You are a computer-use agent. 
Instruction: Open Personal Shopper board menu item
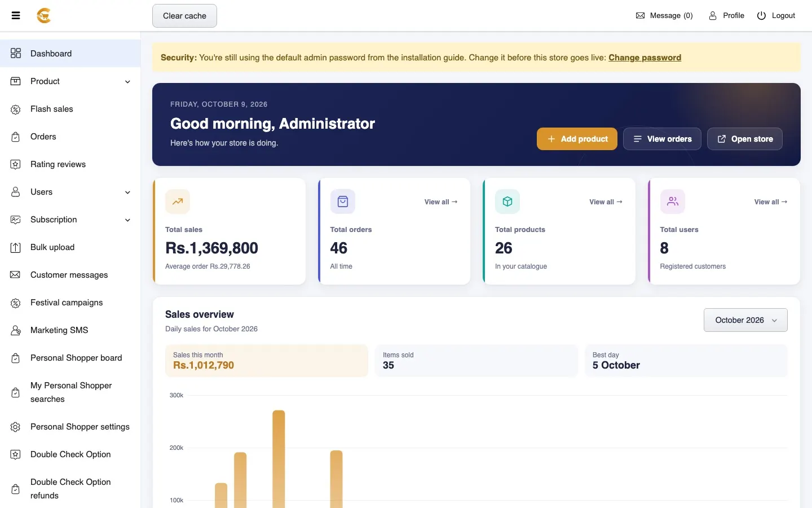point(70,358)
